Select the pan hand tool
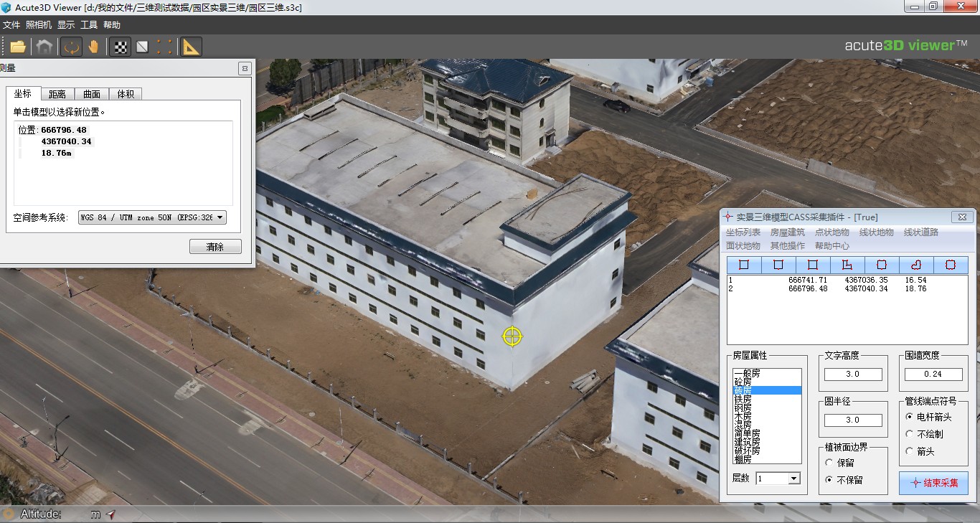980x523 pixels. [93, 47]
